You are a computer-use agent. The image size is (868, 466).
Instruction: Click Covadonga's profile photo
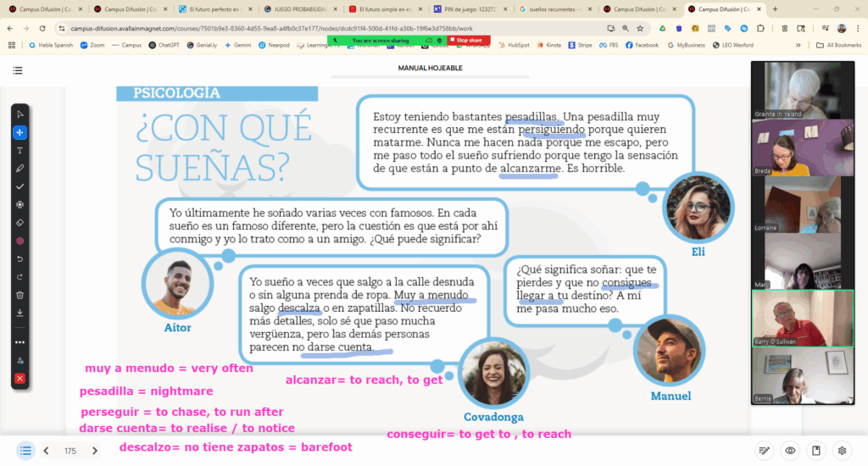point(494,374)
